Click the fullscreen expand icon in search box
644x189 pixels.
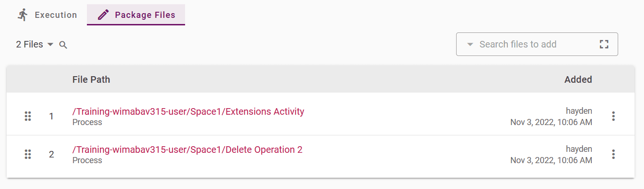604,44
